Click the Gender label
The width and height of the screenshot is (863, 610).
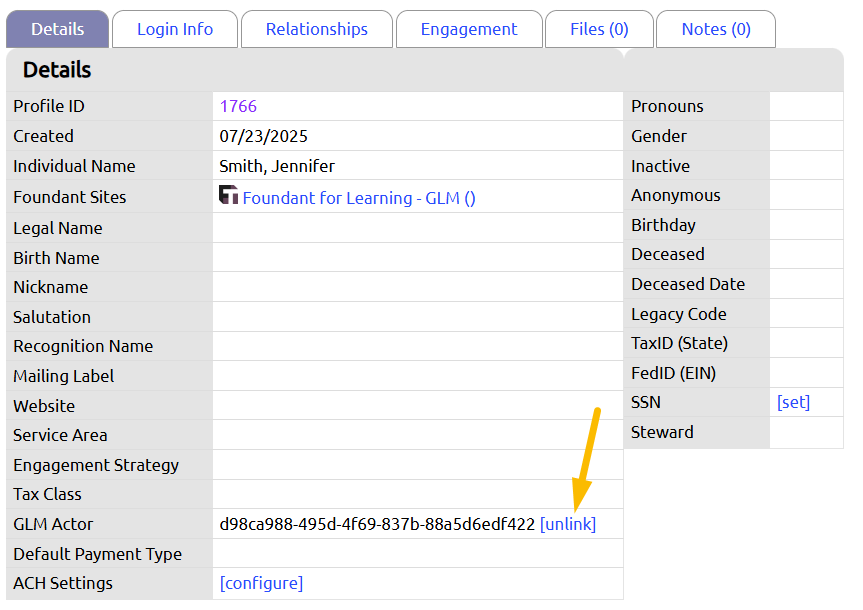click(x=659, y=136)
